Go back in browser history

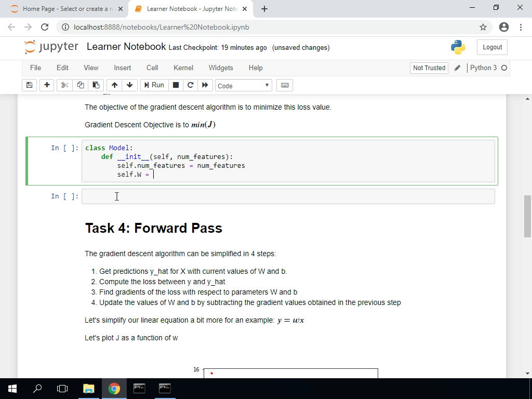coord(11,27)
